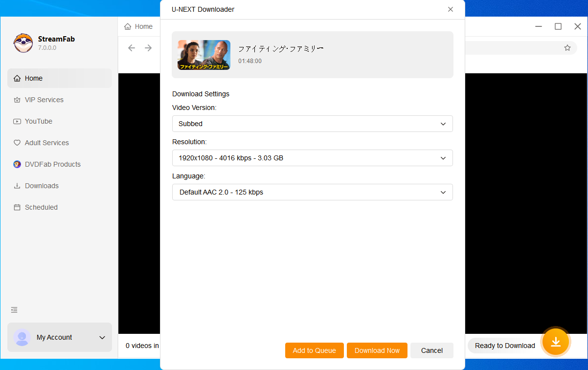This screenshot has height=370, width=588.
Task: Click the movie poster thumbnail
Action: coord(204,55)
